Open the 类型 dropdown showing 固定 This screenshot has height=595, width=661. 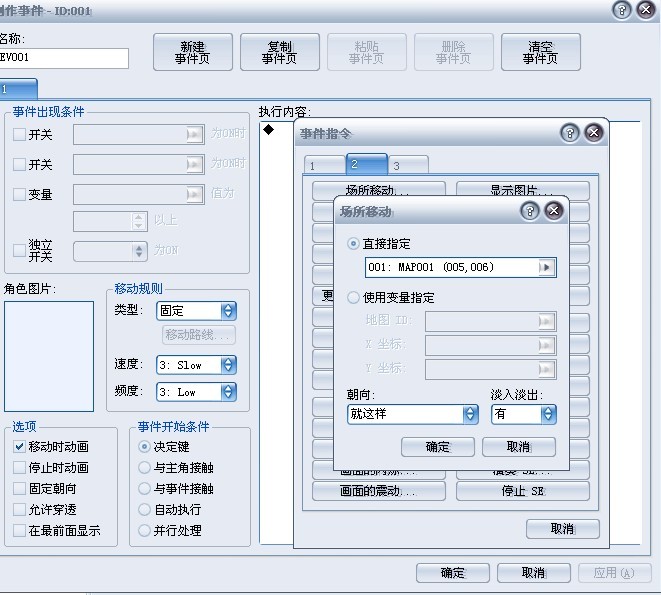pos(196,311)
